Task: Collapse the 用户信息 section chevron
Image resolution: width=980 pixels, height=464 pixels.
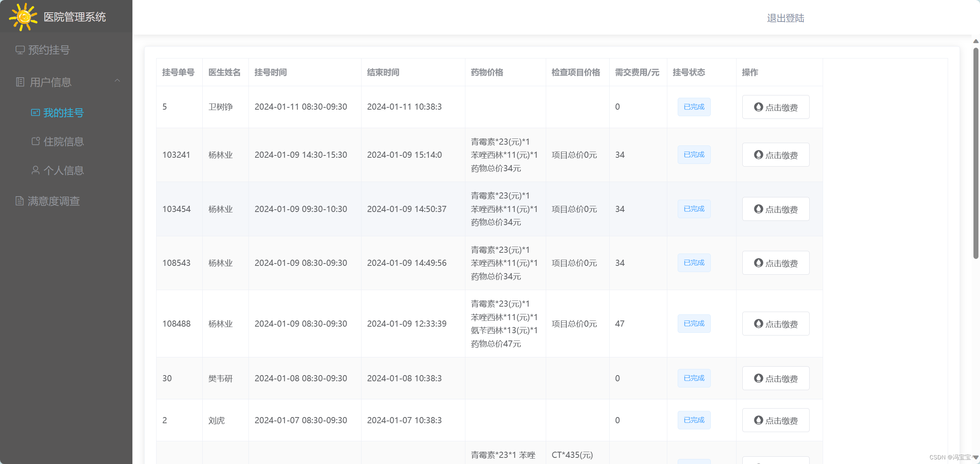Action: (118, 81)
